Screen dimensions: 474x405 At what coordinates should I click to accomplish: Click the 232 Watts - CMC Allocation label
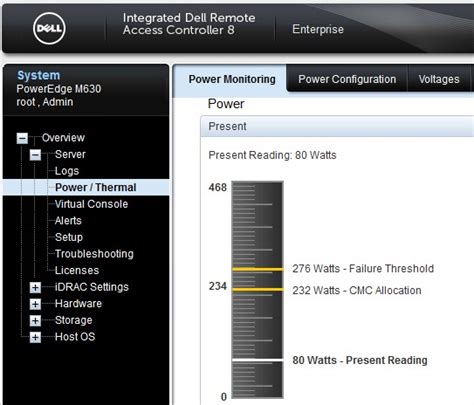coord(357,290)
